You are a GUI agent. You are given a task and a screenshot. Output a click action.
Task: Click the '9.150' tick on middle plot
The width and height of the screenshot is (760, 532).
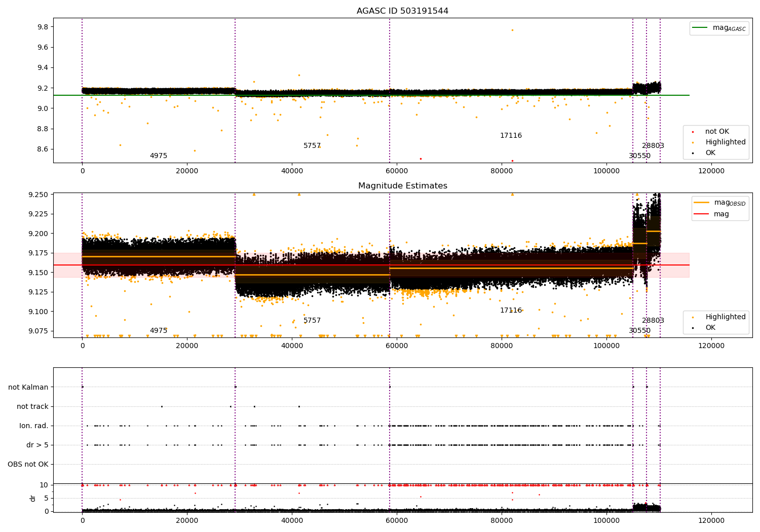pos(39,273)
